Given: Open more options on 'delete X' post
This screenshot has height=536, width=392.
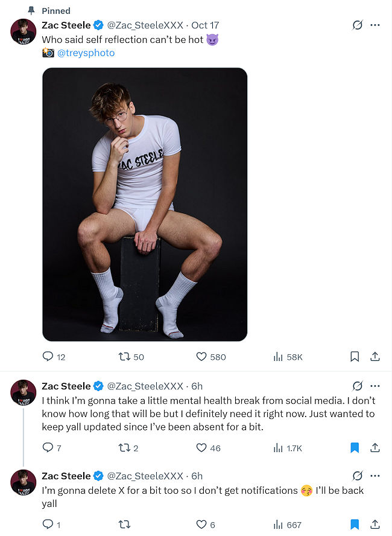Looking at the screenshot, I should pos(375,476).
